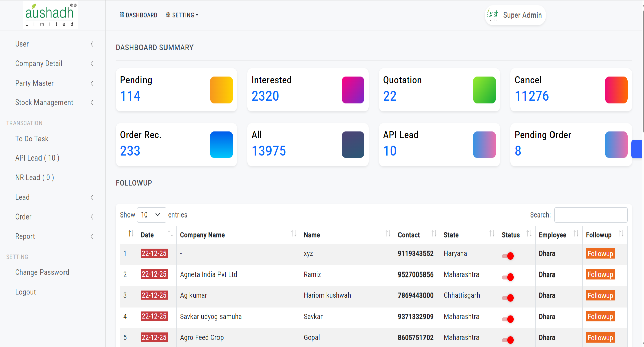Open the Show entries dropdown
644x347 pixels.
(x=151, y=215)
